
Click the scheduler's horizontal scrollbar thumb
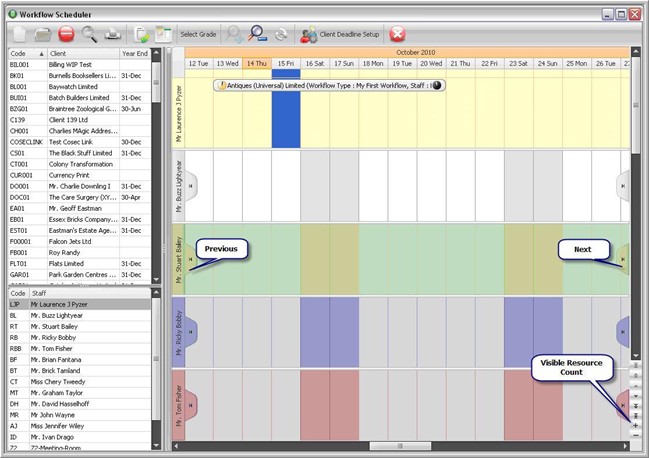(x=400, y=446)
